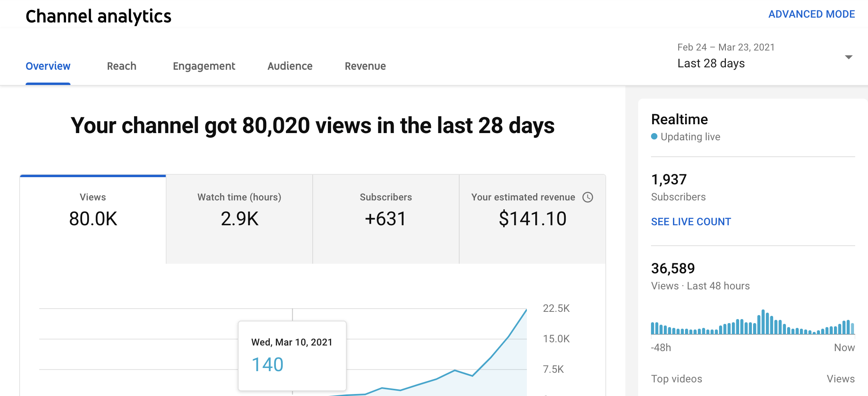Open the date range dropdown arrow
Screen dimensions: 868x396
[848, 57]
